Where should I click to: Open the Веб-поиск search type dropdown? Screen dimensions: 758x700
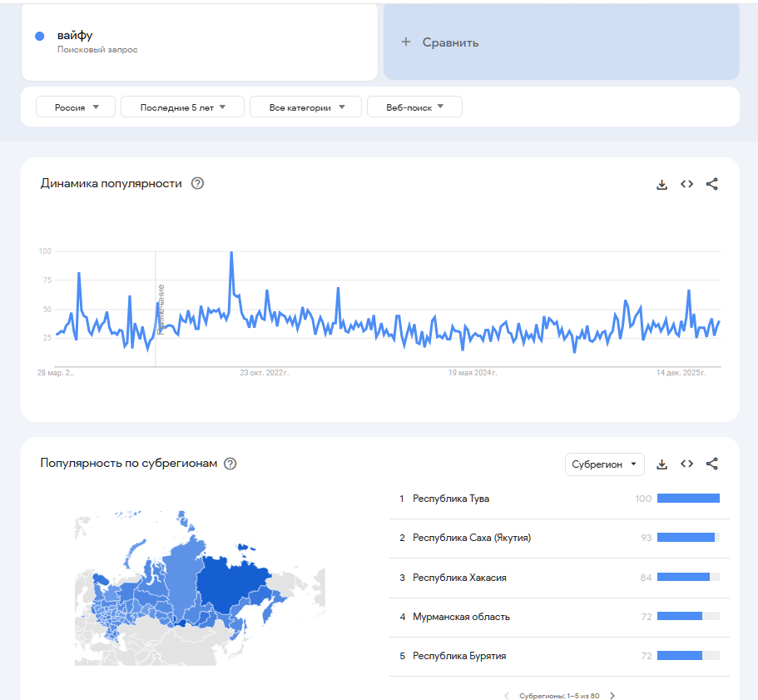click(414, 107)
